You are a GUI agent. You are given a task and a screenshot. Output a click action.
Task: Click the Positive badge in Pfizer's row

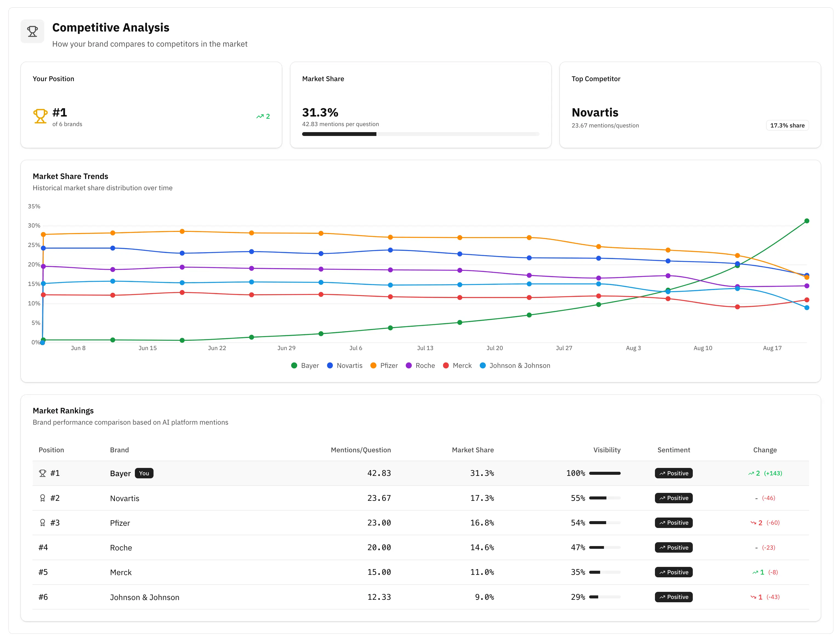point(673,523)
